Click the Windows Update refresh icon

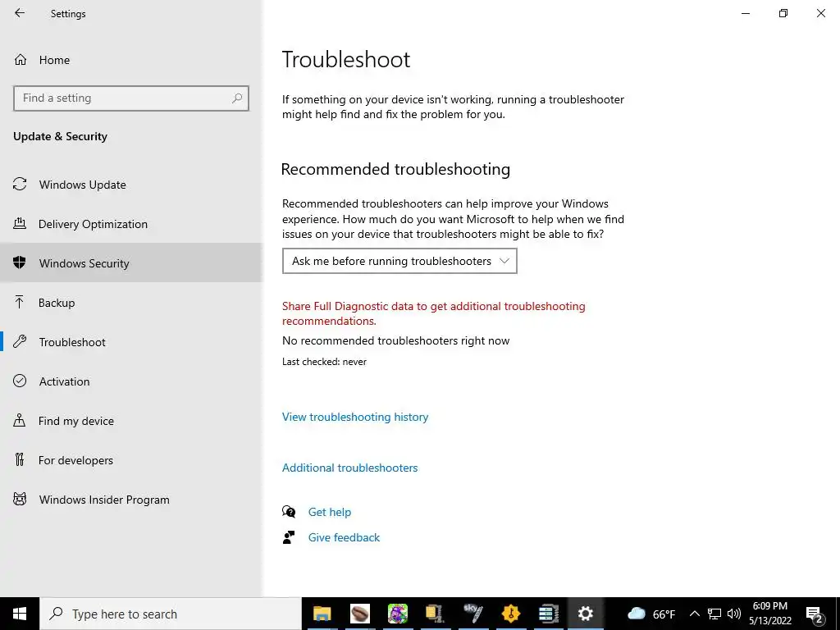[20, 185]
